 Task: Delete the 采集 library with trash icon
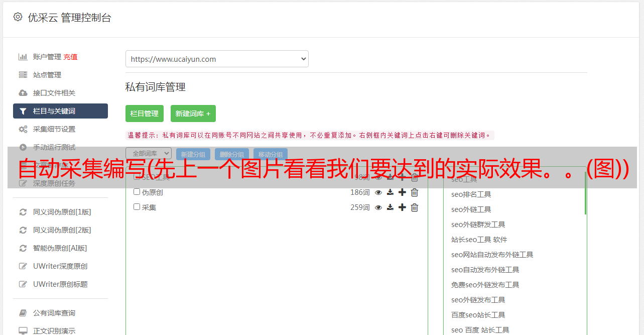(415, 207)
